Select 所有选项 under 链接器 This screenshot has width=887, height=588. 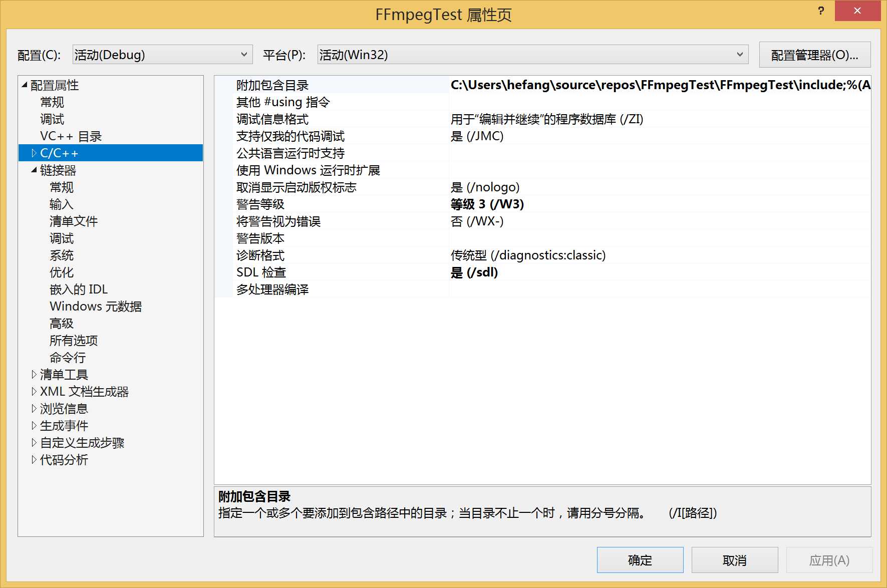74,341
